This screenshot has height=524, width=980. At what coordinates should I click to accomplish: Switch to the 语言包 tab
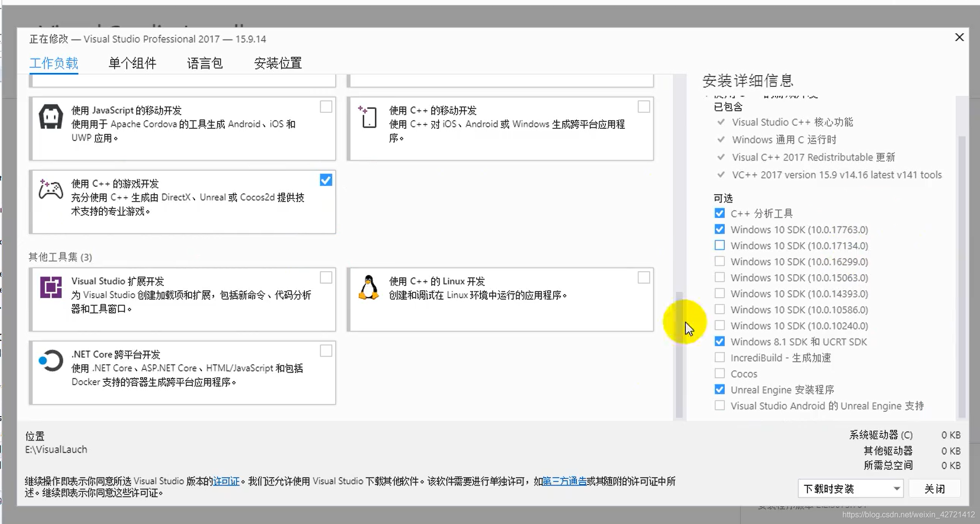[x=205, y=63]
